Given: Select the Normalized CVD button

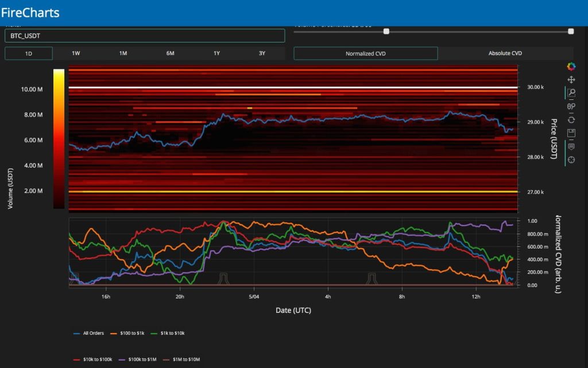Looking at the screenshot, I should pos(366,53).
